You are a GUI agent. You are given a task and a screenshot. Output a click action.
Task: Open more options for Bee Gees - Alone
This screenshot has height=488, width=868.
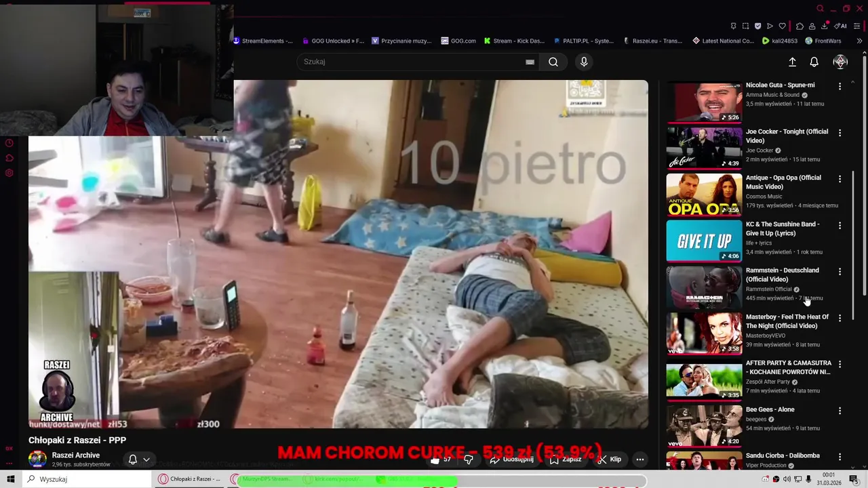840,411
